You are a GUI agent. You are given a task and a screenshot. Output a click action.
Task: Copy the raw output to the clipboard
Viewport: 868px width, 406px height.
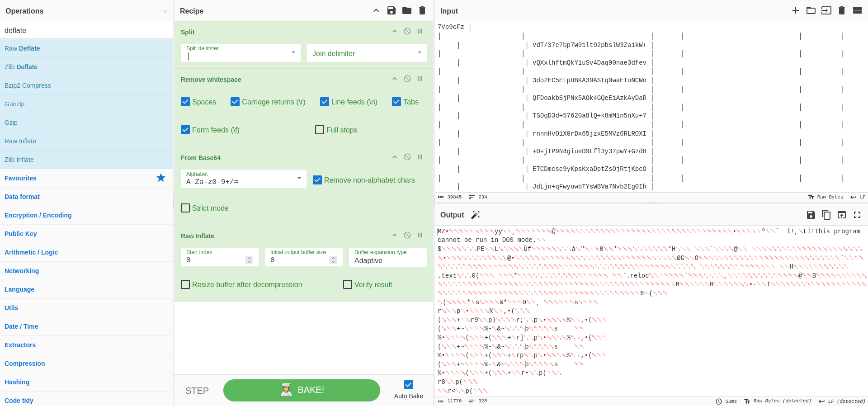[826, 215]
